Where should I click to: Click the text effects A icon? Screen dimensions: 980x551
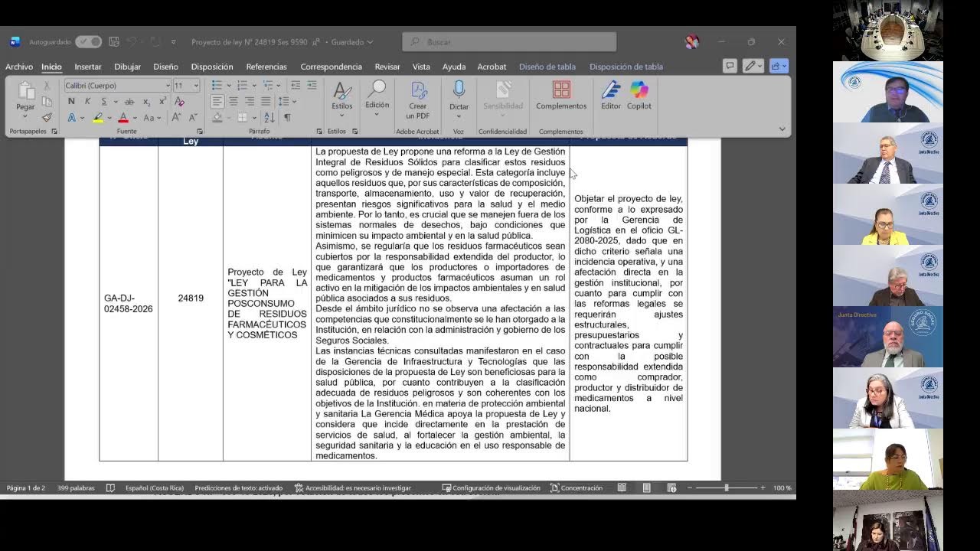(72, 118)
